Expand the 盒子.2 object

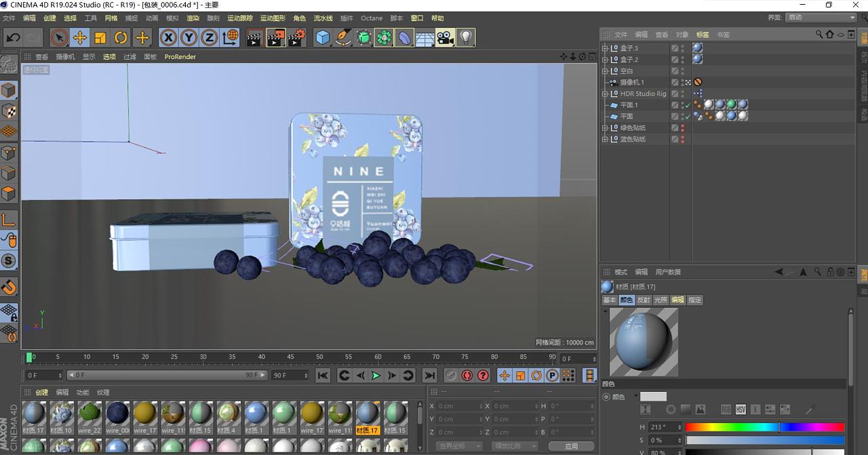pos(605,60)
